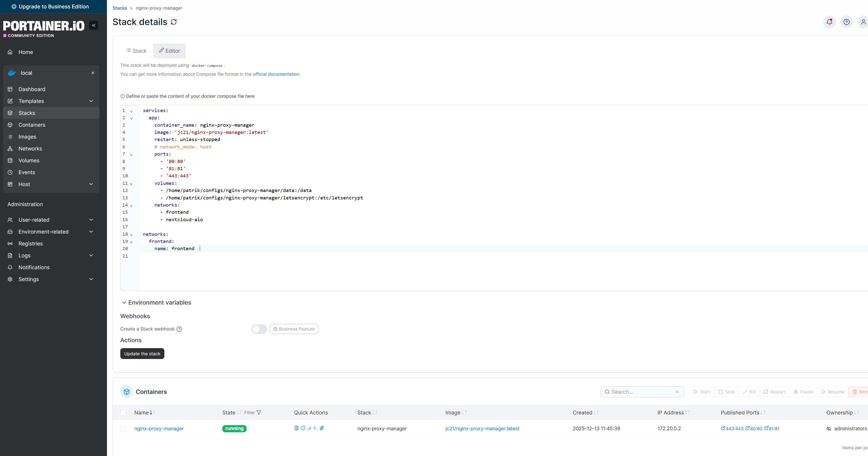Collapse sidebar with double-chevron icon
868x456 pixels.
(x=94, y=25)
